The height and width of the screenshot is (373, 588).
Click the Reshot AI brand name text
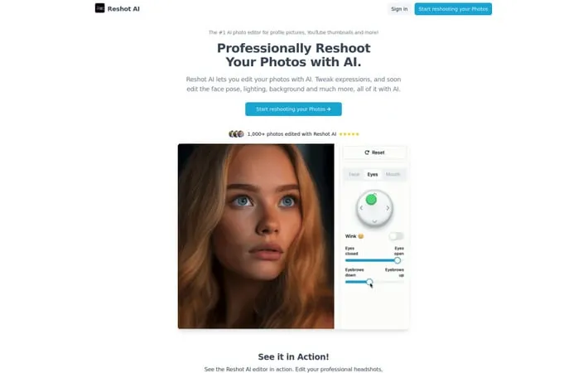tap(123, 8)
